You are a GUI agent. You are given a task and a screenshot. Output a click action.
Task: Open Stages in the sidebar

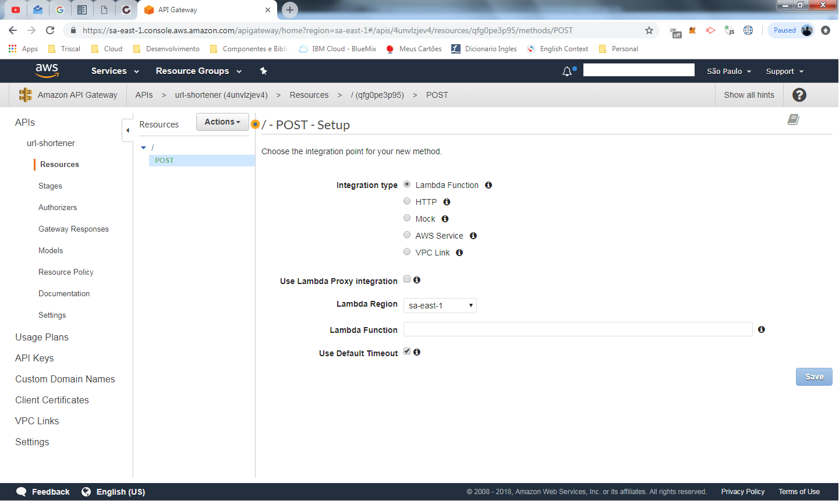(x=50, y=186)
